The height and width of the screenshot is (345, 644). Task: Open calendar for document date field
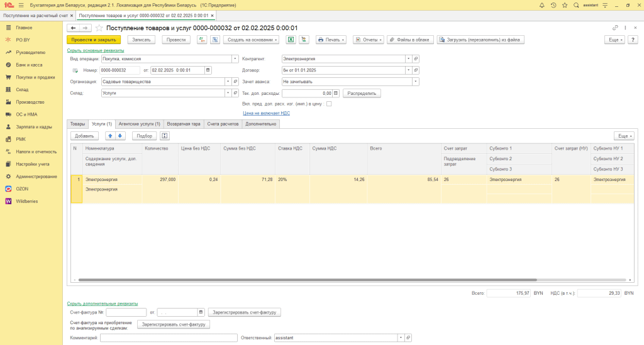click(208, 70)
